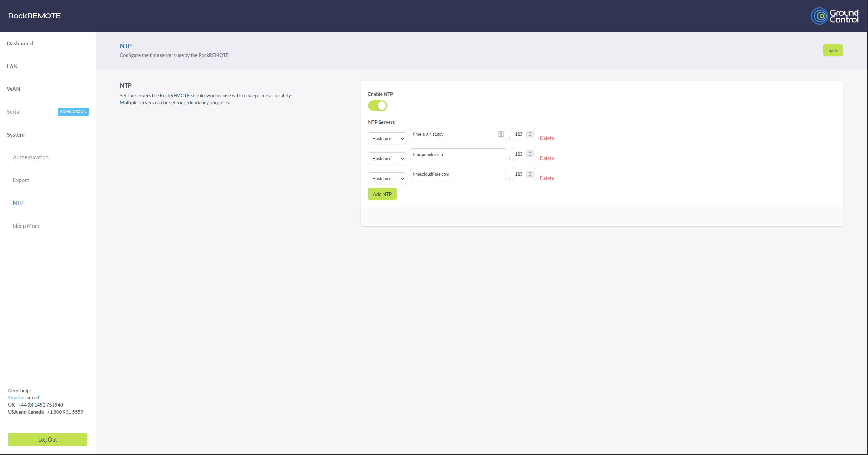Click the Add NTP button
Image resolution: width=868 pixels, height=455 pixels.
point(382,194)
